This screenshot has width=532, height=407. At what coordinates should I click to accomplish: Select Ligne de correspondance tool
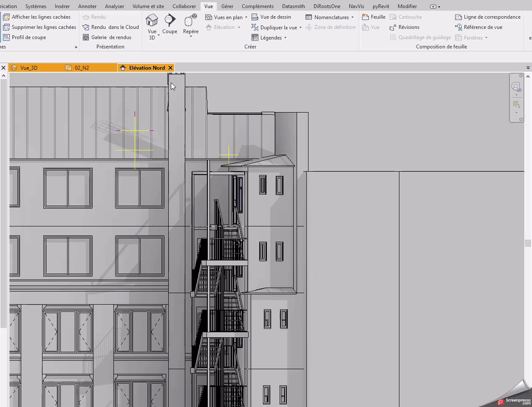(488, 17)
